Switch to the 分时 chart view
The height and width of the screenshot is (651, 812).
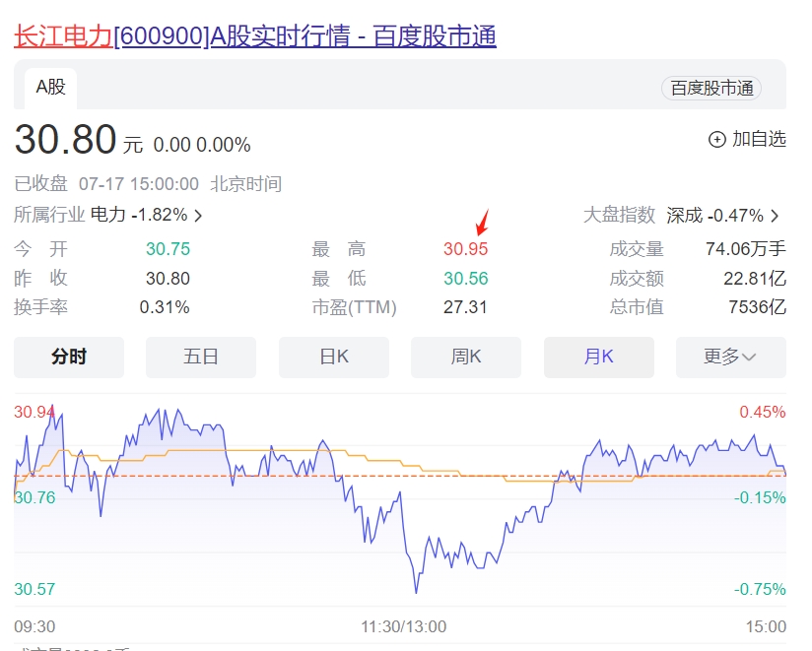[69, 357]
